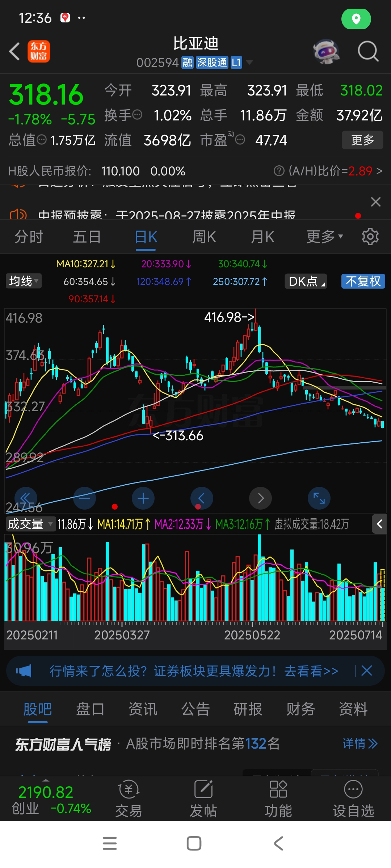Expand stock title dropdown triangle
Viewport: 391px width, 868px height.
[249, 63]
